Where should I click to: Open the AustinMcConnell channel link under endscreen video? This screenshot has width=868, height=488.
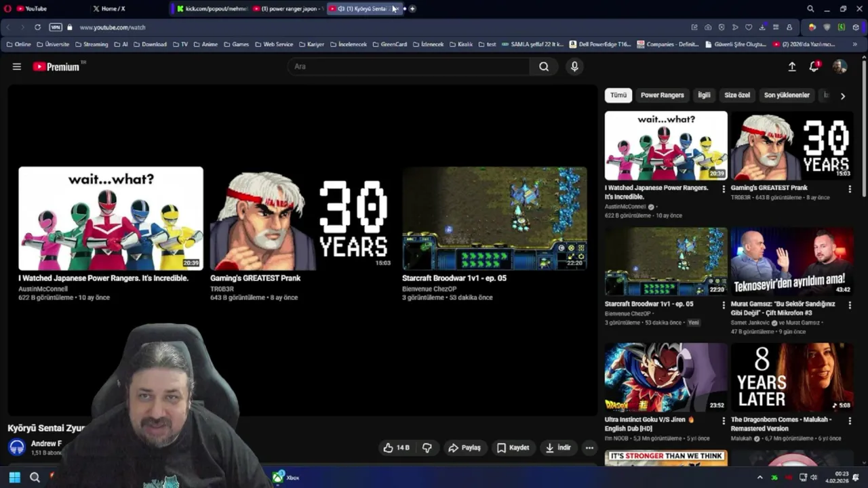(x=43, y=289)
